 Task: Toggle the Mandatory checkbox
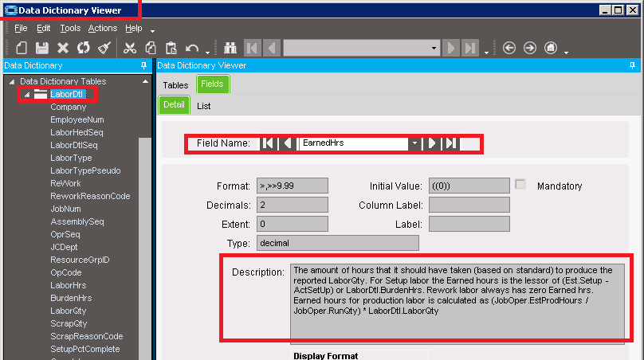point(520,184)
